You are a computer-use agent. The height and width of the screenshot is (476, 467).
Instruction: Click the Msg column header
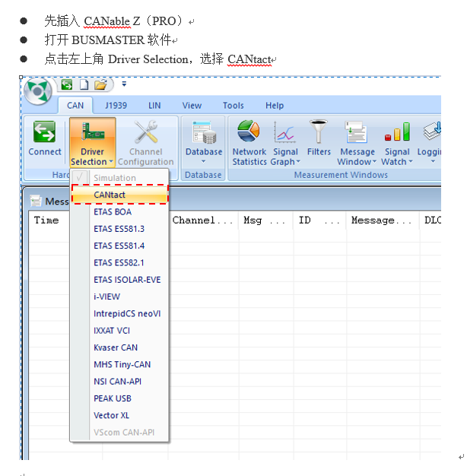[x=265, y=220]
